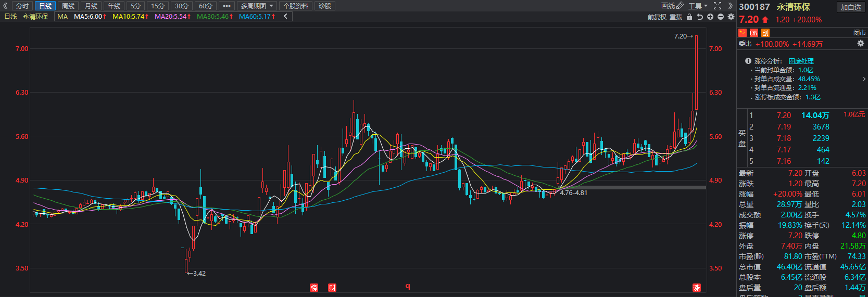868x297 pixels.
Task: Select the 30分 period tab
Action: point(182,6)
